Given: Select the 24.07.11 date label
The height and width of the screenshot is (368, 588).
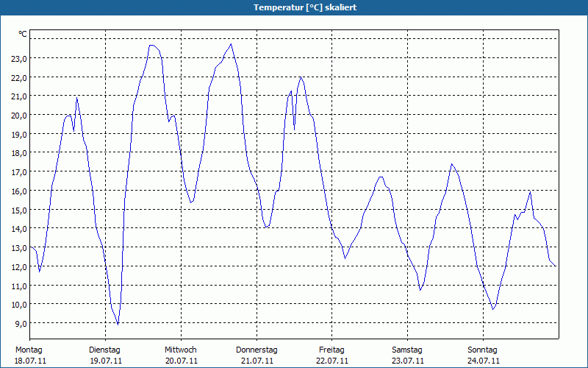Looking at the screenshot, I should 483,361.
